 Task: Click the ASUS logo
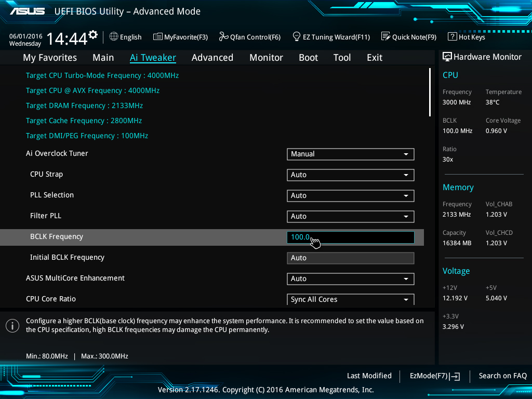coord(27,11)
